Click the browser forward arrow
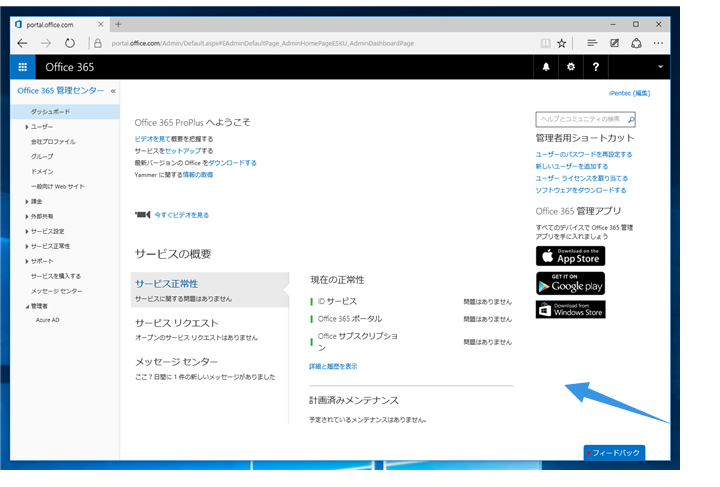 coord(46,43)
